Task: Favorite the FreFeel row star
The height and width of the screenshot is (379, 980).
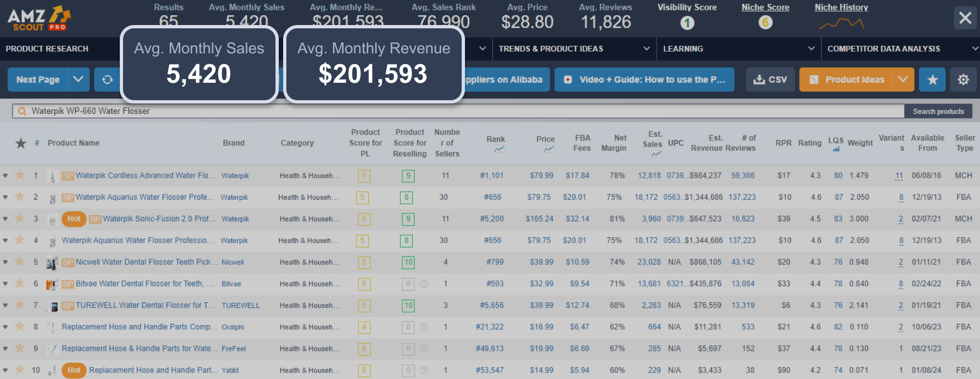Action: pyautogui.click(x=20, y=347)
